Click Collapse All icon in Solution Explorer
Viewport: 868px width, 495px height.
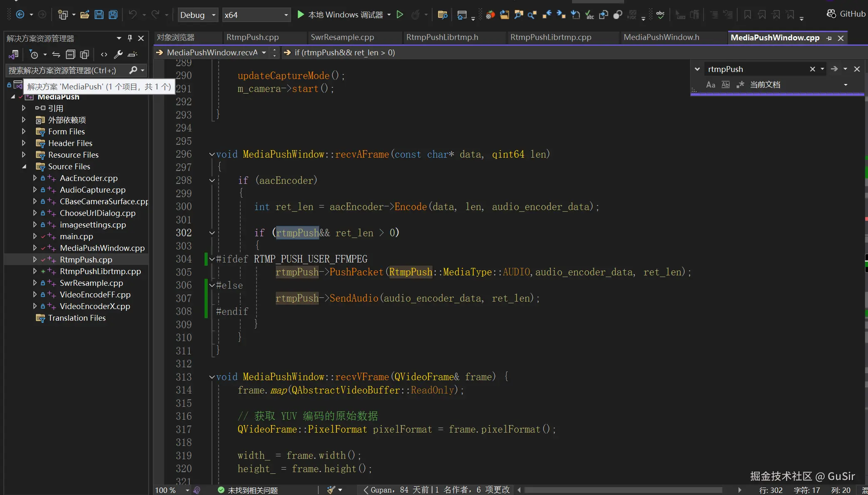[x=71, y=54]
